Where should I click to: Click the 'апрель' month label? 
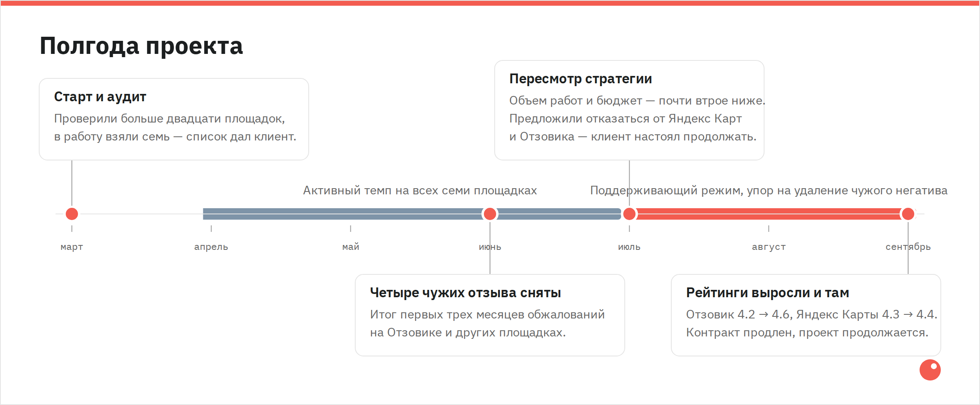click(x=211, y=247)
